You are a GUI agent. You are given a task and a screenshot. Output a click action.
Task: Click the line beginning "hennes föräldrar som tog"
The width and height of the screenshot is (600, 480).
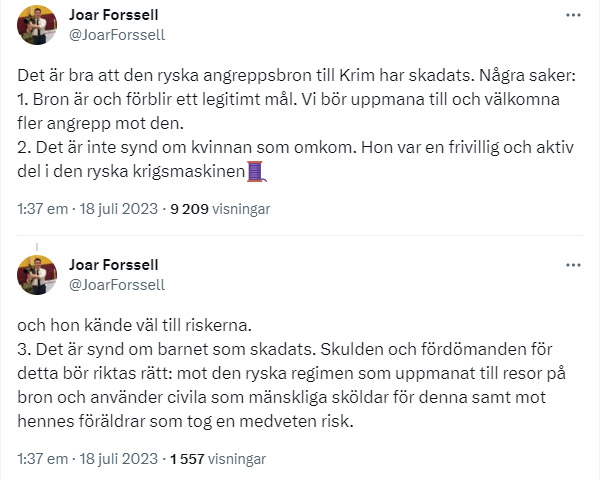187,423
